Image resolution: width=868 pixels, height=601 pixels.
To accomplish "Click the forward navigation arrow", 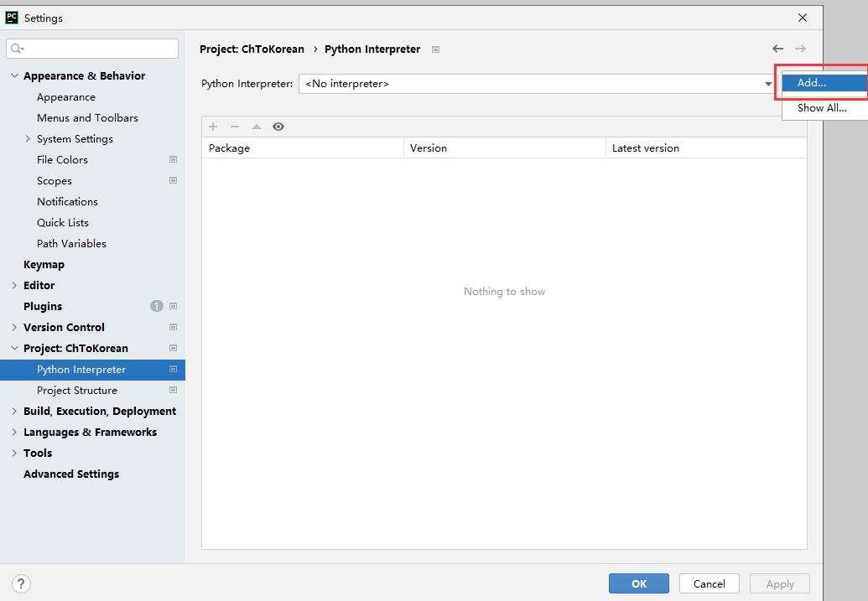I will pos(800,49).
